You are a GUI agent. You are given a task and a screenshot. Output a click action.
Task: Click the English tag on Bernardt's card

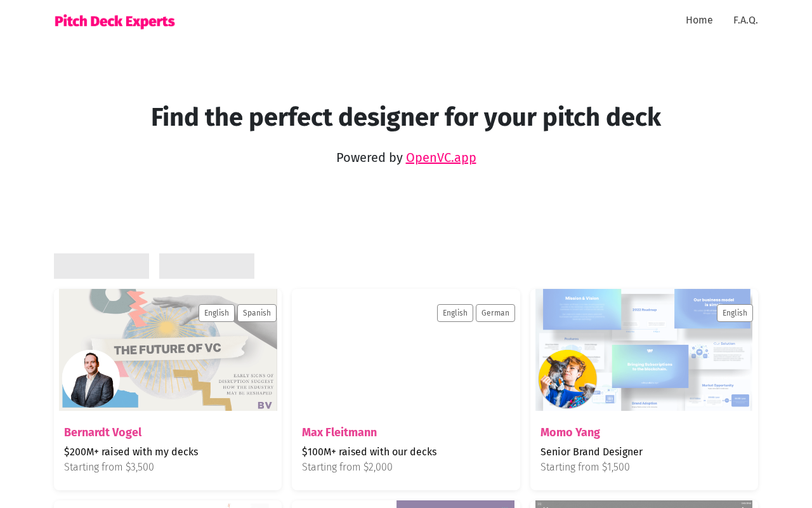point(216,313)
